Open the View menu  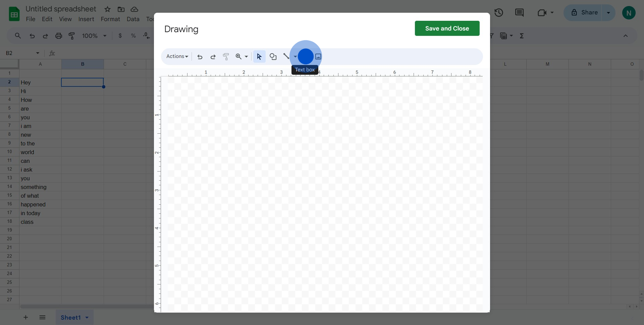pos(65,19)
